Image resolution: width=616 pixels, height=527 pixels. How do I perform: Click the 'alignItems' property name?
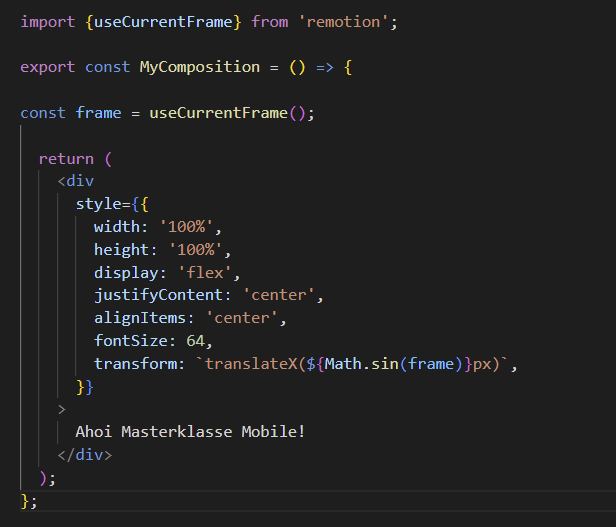140,318
